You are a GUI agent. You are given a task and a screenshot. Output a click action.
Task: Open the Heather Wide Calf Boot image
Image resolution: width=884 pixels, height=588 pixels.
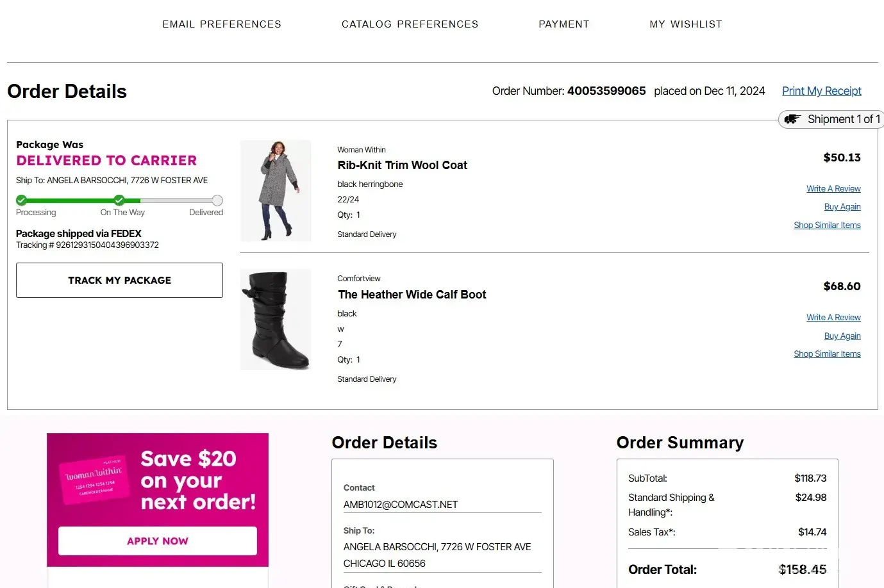(276, 319)
